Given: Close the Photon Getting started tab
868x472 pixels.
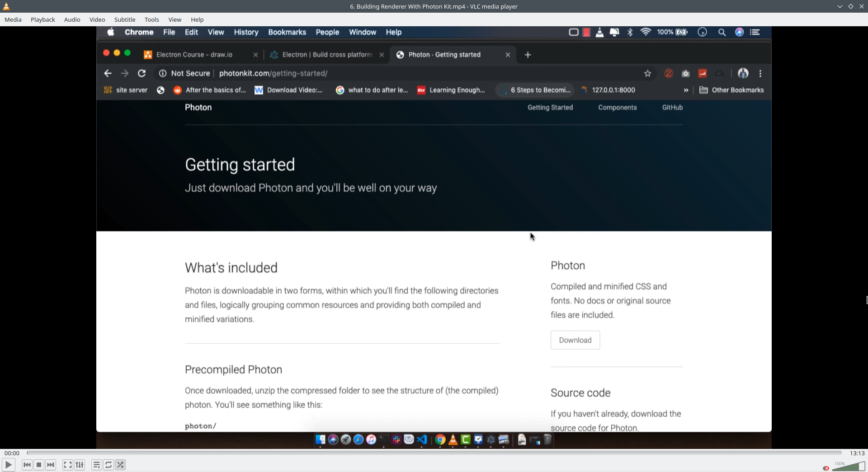Looking at the screenshot, I should click(x=508, y=55).
